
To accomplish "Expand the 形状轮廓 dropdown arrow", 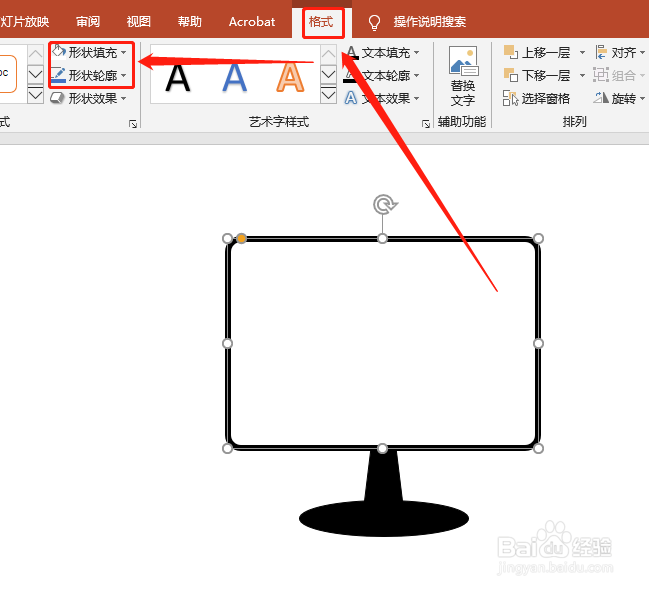I will [124, 75].
